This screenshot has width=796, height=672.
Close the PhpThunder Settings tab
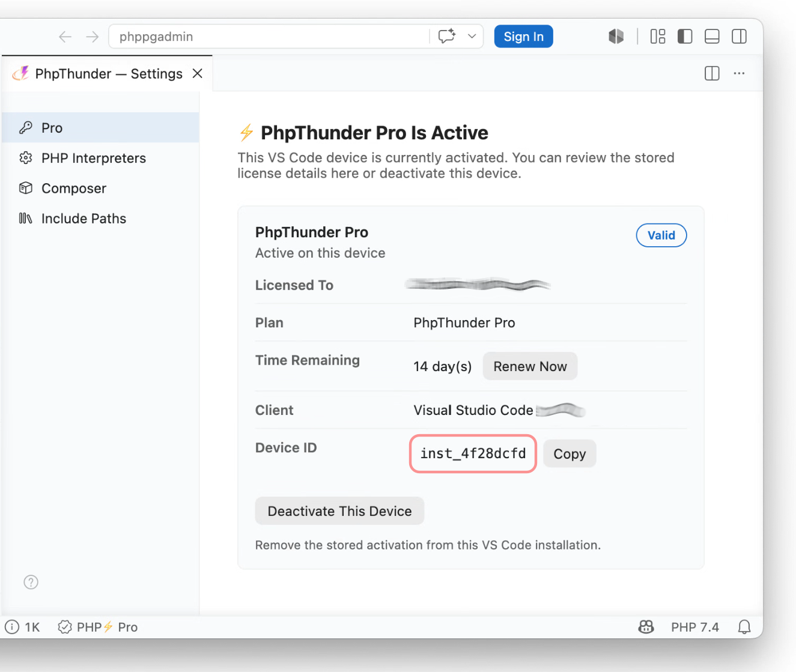click(x=197, y=73)
